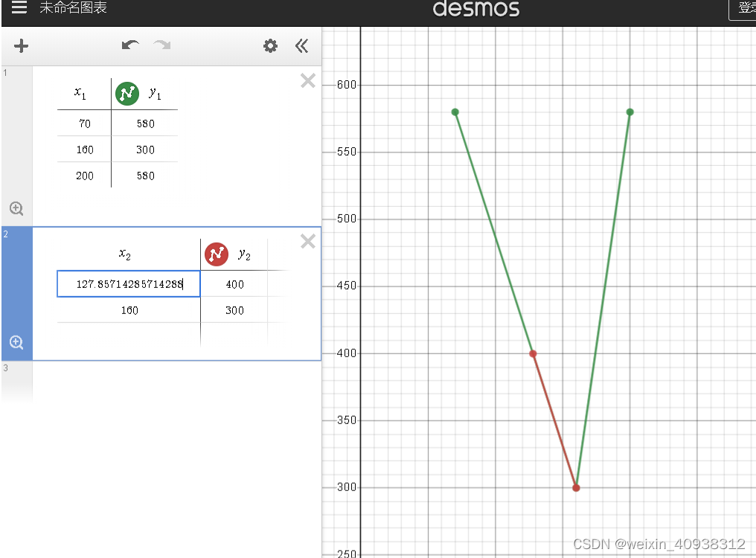Screen dimensions: 756x558
Task: Select the y1 cell with value 300
Action: coord(144,150)
